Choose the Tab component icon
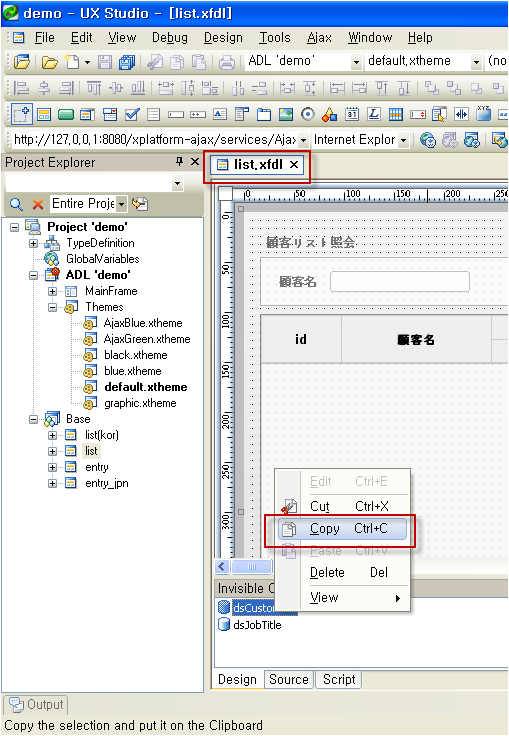This screenshot has height=736, width=509. coord(263,114)
